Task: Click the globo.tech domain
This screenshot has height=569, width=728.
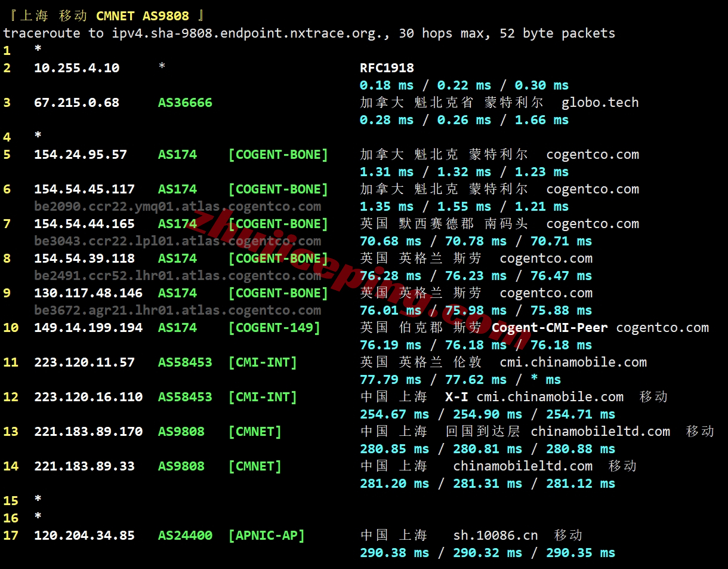Action: click(x=600, y=103)
